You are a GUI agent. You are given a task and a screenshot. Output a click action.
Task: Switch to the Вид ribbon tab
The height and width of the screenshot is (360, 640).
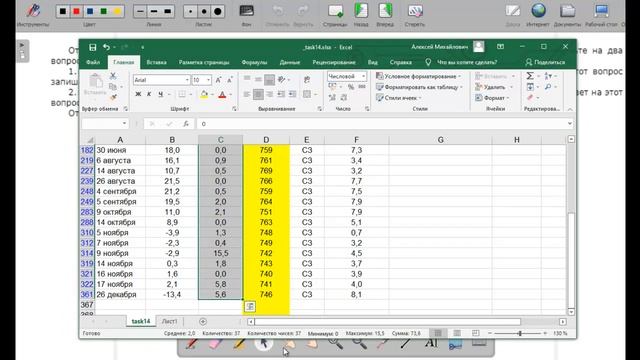click(373, 62)
